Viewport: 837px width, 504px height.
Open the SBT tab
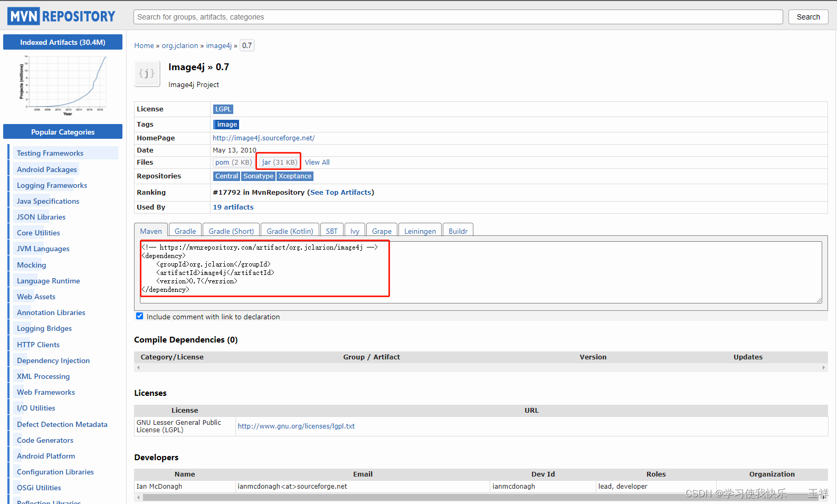click(331, 231)
